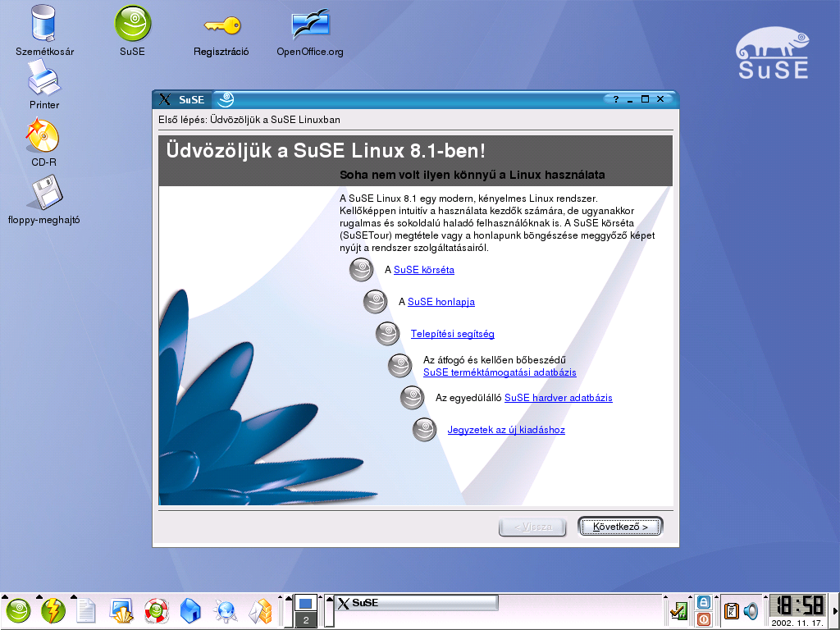
Task: Switch to virtual desktop 1 in the pager
Action: tap(305, 603)
